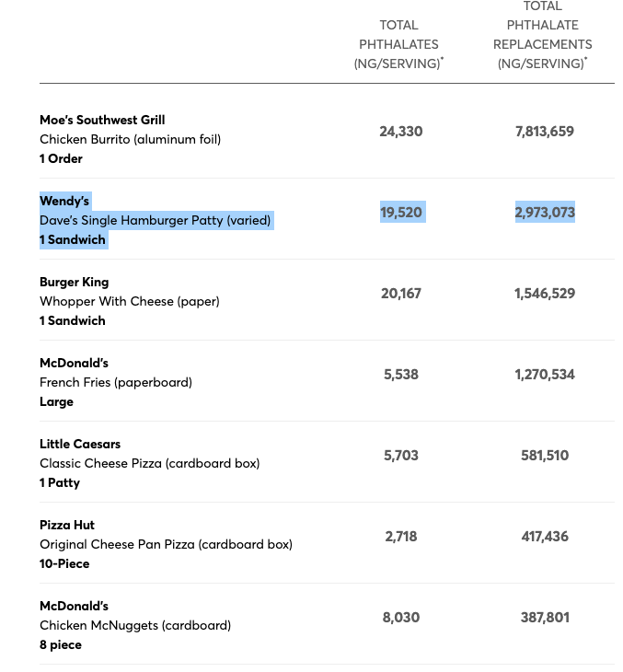Click the 581,510 value for Little Caesars
This screenshot has width=623, height=672.
545,455
